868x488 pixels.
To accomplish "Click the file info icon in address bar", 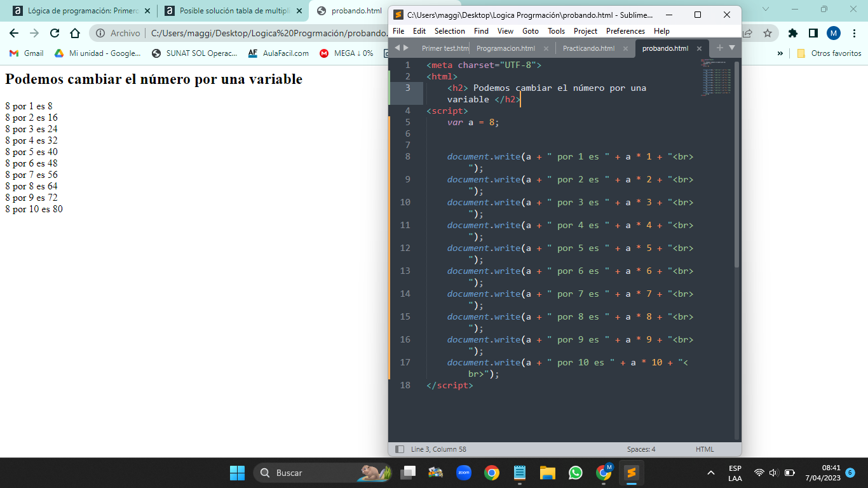I will pyautogui.click(x=100, y=33).
